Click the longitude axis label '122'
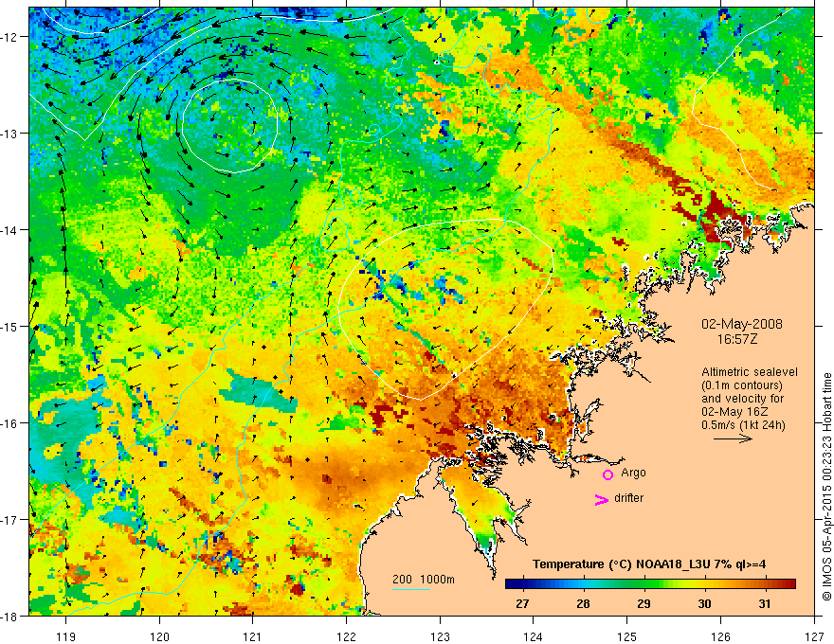This screenshot has width=834, height=644. (x=346, y=636)
